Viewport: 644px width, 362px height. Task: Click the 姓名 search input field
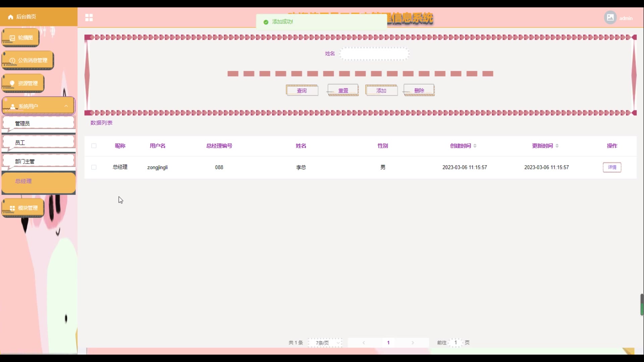(x=374, y=54)
